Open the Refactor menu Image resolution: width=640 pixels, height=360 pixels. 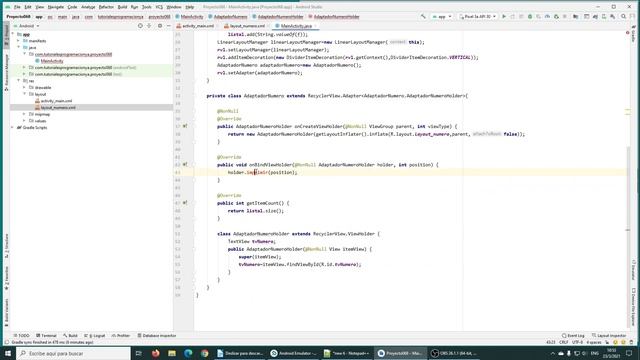[106, 7]
